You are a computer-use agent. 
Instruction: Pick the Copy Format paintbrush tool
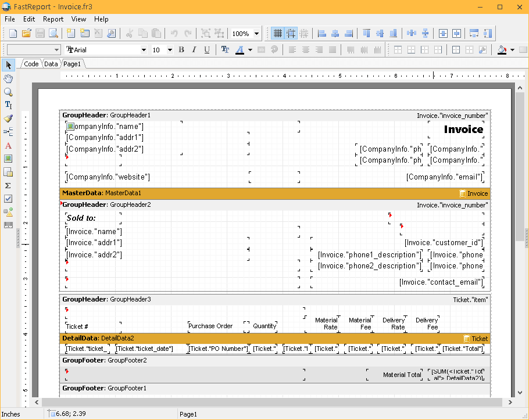click(x=8, y=119)
